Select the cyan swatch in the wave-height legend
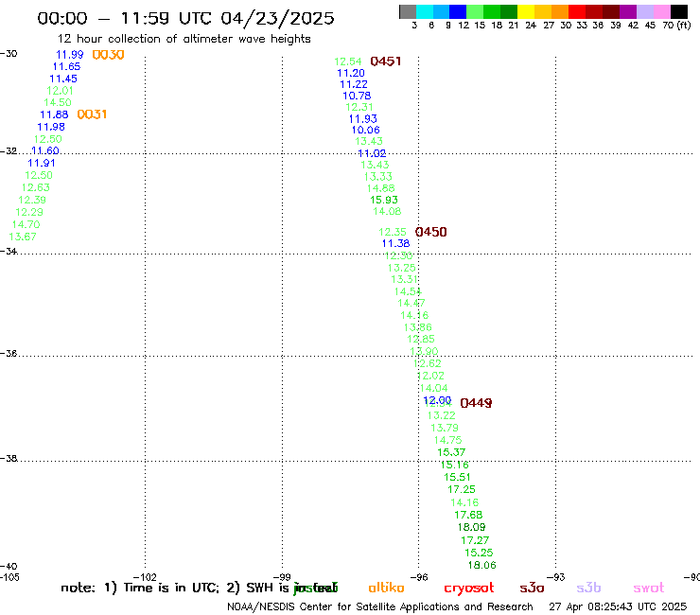 tap(425, 11)
